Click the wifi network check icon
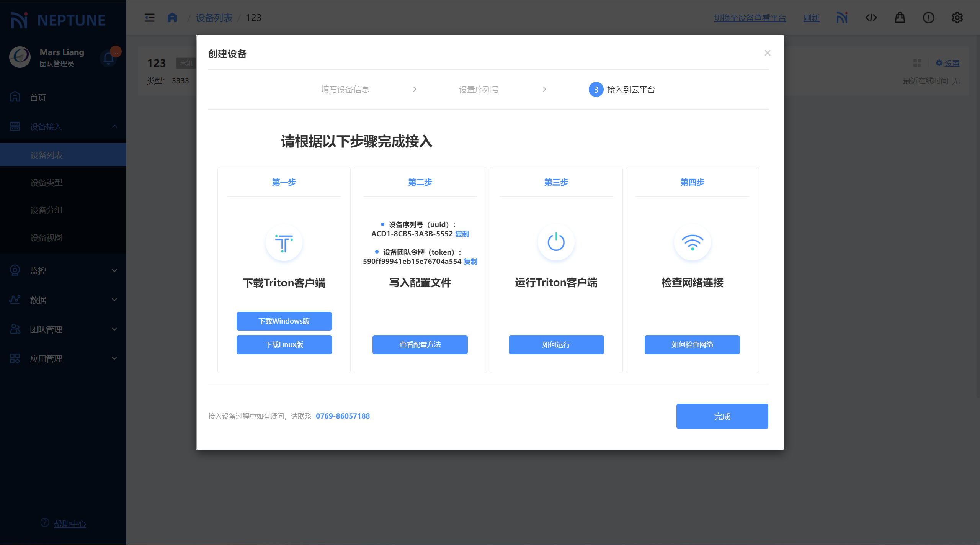This screenshot has width=980, height=545. [692, 243]
